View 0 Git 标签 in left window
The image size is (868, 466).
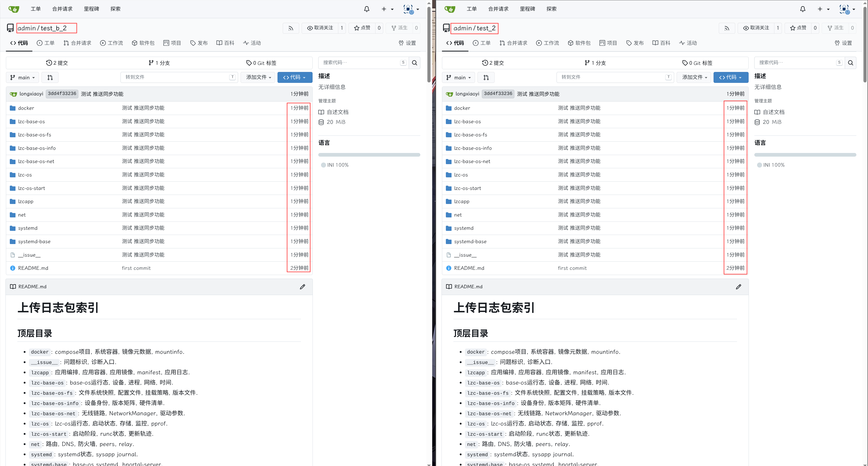point(261,63)
